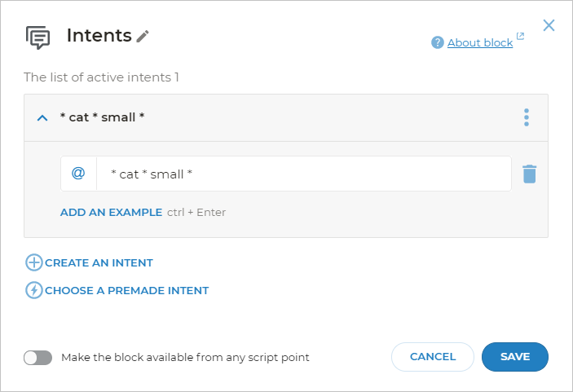Collapse the "* cat * small *" intent chevron
Viewport: 573px width, 392px height.
(x=42, y=117)
